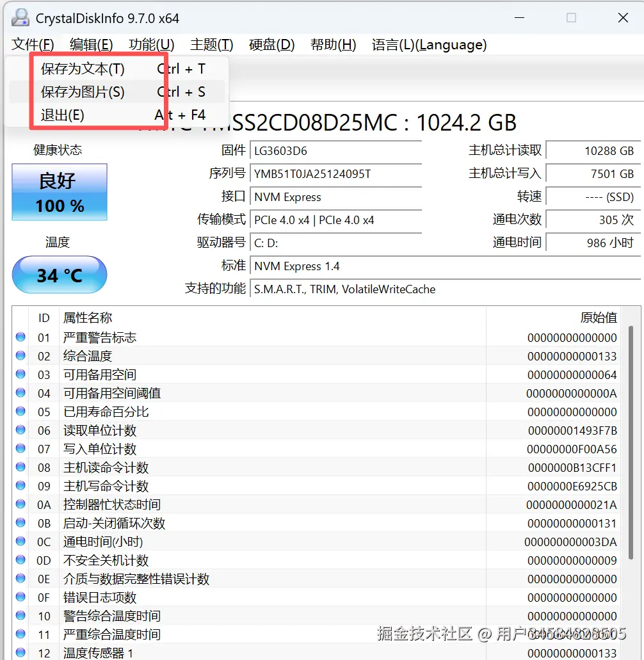644x660 pixels.
Task: Click the total host reads value 10288 GB
Action: tap(593, 150)
